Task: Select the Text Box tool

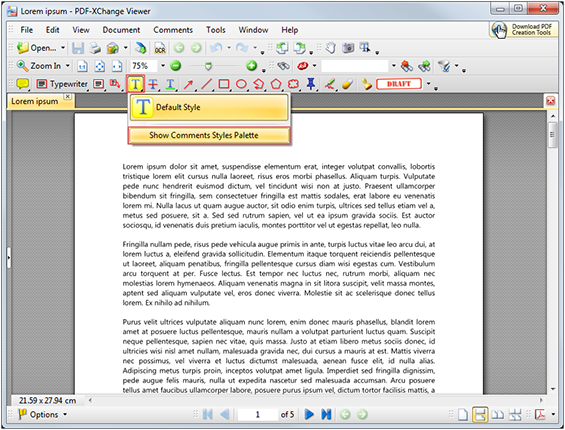Action: [98, 84]
